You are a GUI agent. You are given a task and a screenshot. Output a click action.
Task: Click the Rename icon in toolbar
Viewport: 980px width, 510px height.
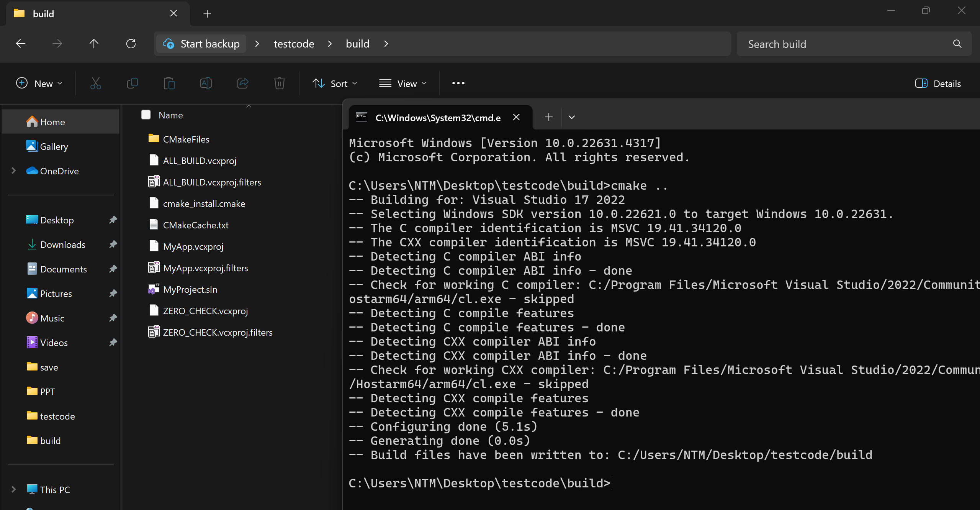pyautogui.click(x=206, y=83)
